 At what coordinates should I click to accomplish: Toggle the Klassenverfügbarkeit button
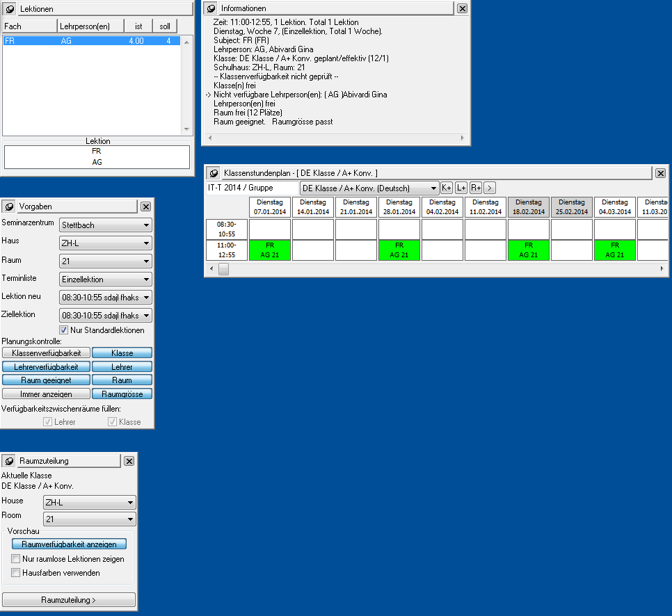[x=46, y=353]
